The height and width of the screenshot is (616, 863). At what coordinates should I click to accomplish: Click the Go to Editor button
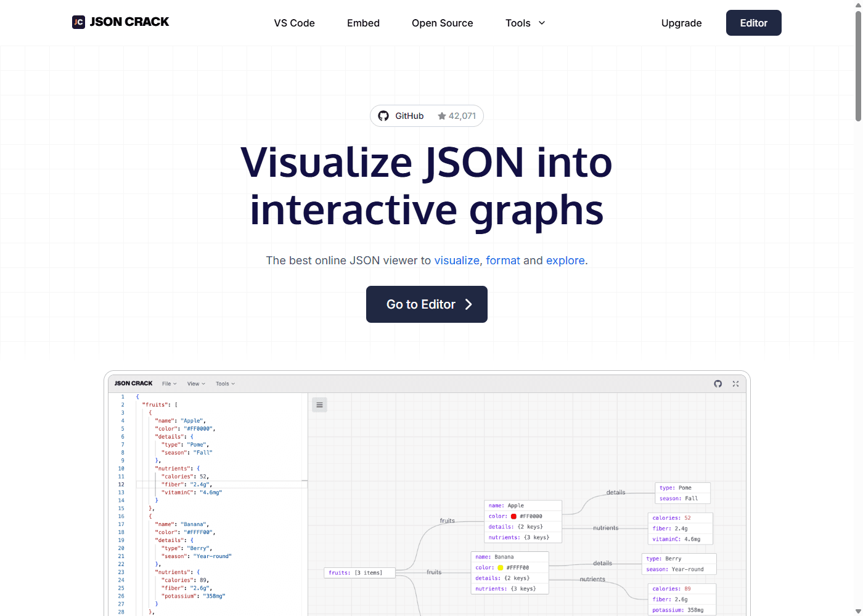coord(427,304)
